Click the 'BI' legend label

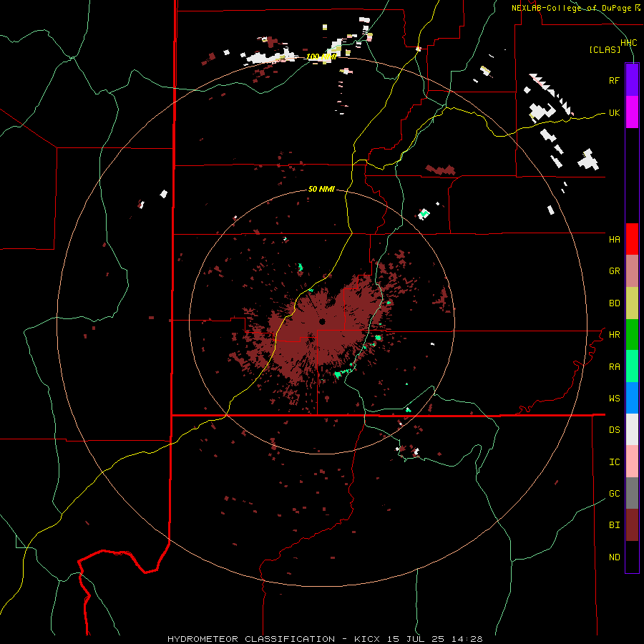tap(614, 525)
